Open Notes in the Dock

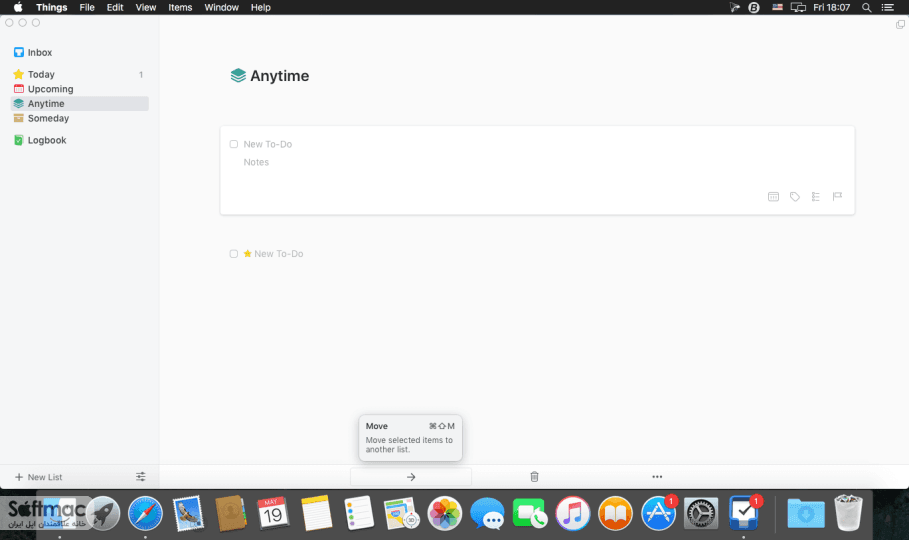(x=316, y=513)
